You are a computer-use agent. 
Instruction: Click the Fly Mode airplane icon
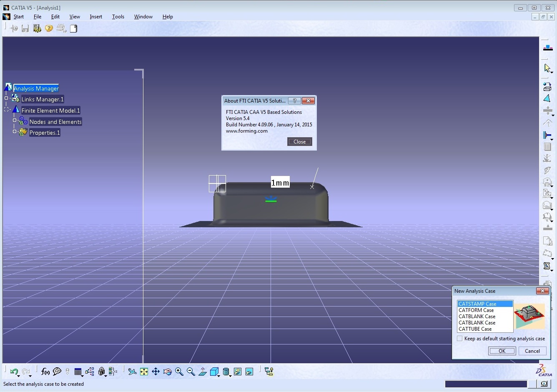pos(132,372)
